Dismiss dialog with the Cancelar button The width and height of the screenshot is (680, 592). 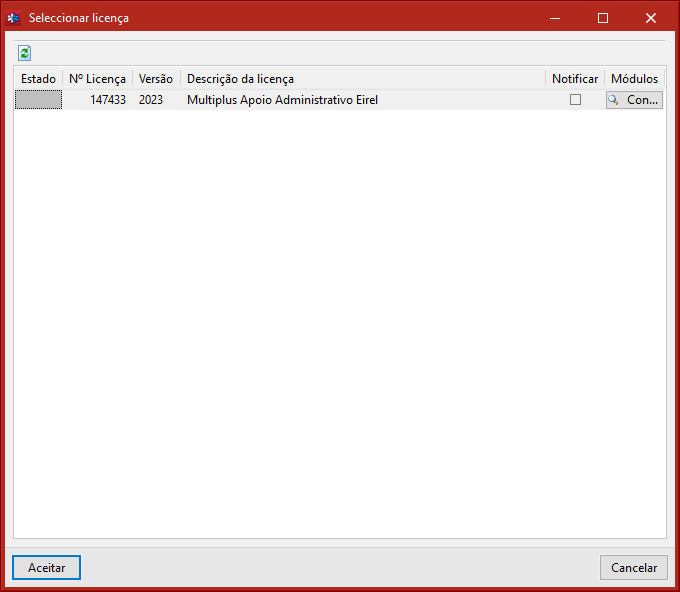634,567
